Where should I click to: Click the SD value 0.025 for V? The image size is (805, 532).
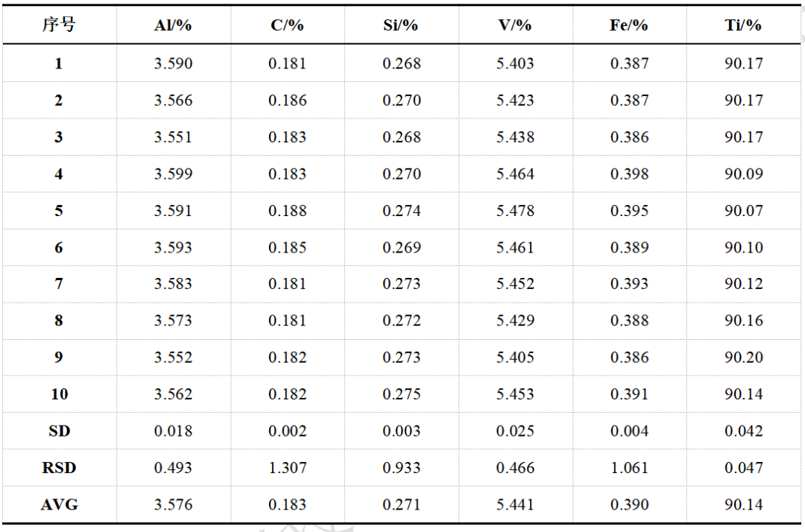coord(515,431)
